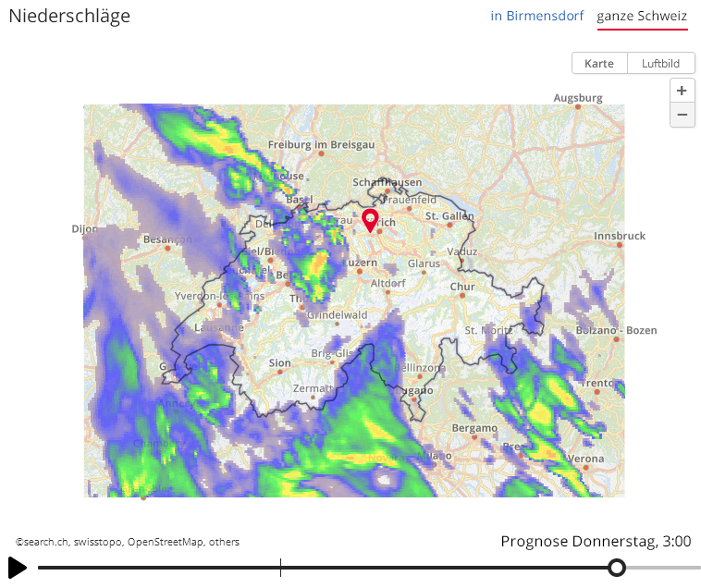Click the unfilled grey end of the timeline
The image size is (701, 588).
pos(662,568)
